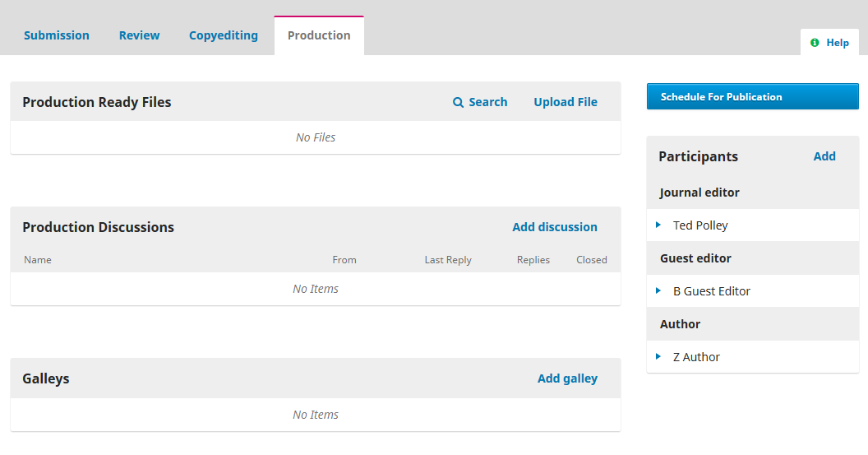This screenshot has height=455, width=868.
Task: Click the Last Reply column header
Action: (448, 260)
